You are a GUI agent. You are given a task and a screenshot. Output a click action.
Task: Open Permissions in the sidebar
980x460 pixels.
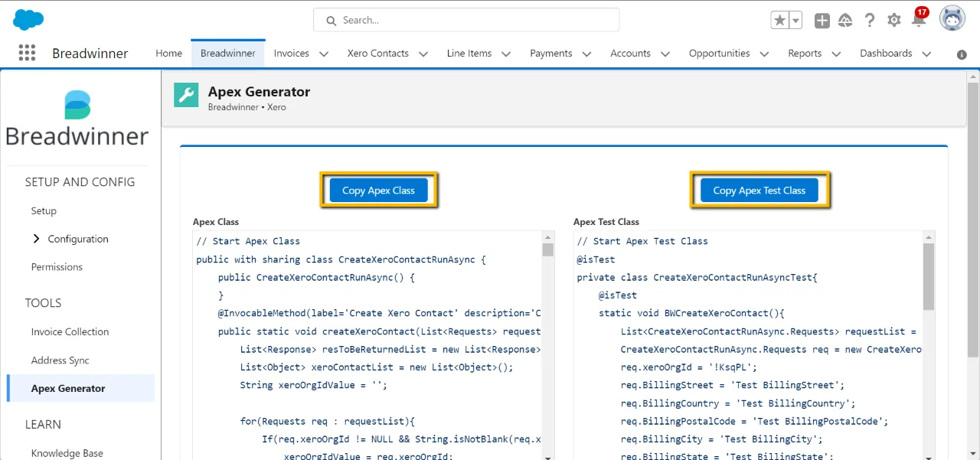57,267
